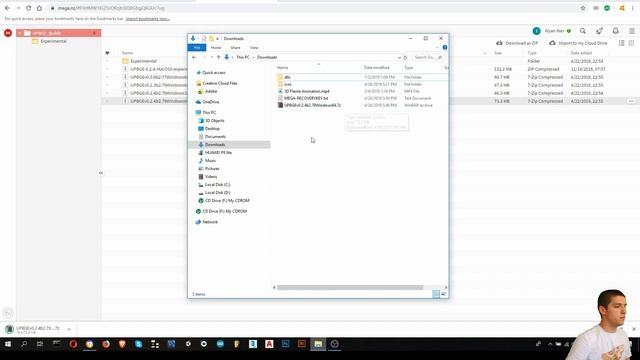This screenshot has width=640, height=360.
Task: Open View tab in Explorer ribbon
Action: click(254, 48)
